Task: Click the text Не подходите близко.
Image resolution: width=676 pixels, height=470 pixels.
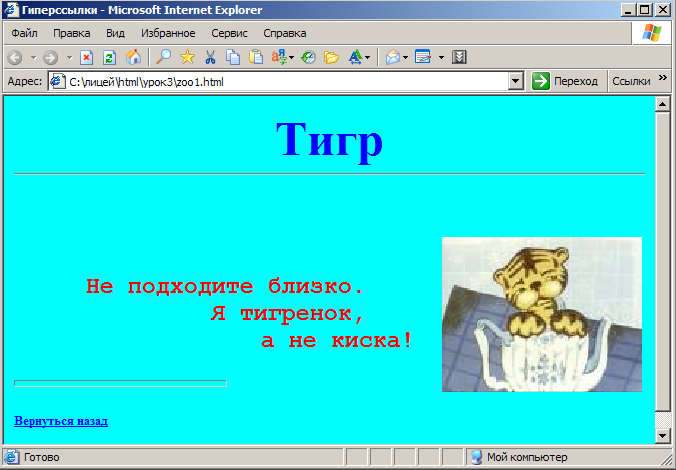Action: click(225, 286)
